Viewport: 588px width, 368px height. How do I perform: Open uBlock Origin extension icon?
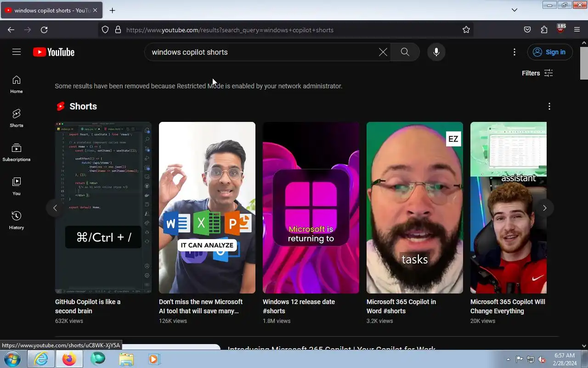(x=560, y=29)
